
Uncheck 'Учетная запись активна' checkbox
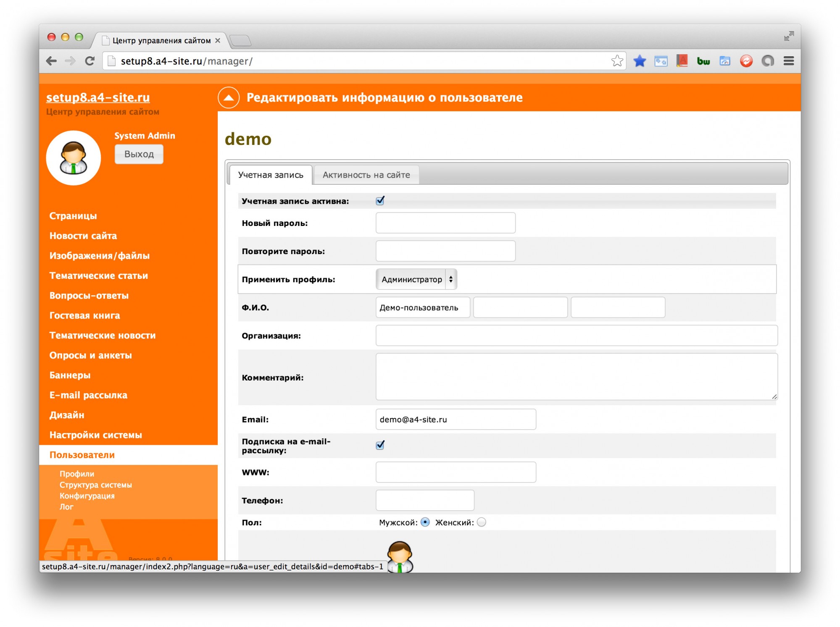click(x=380, y=201)
